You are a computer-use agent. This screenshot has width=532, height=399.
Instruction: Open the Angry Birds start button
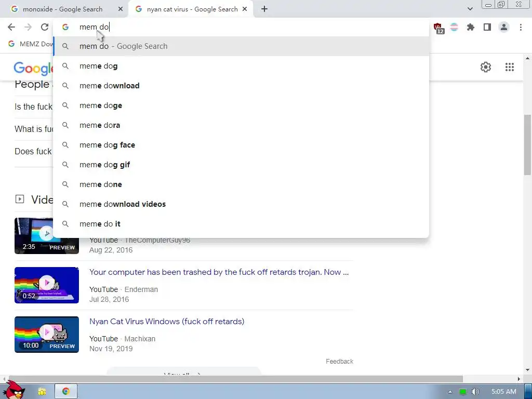coord(14,390)
